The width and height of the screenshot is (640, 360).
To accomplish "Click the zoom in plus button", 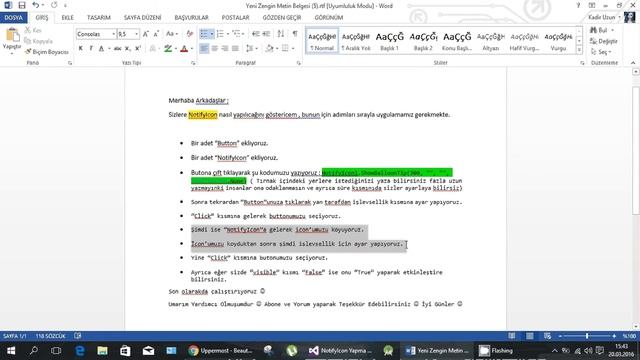I will [x=614, y=336].
